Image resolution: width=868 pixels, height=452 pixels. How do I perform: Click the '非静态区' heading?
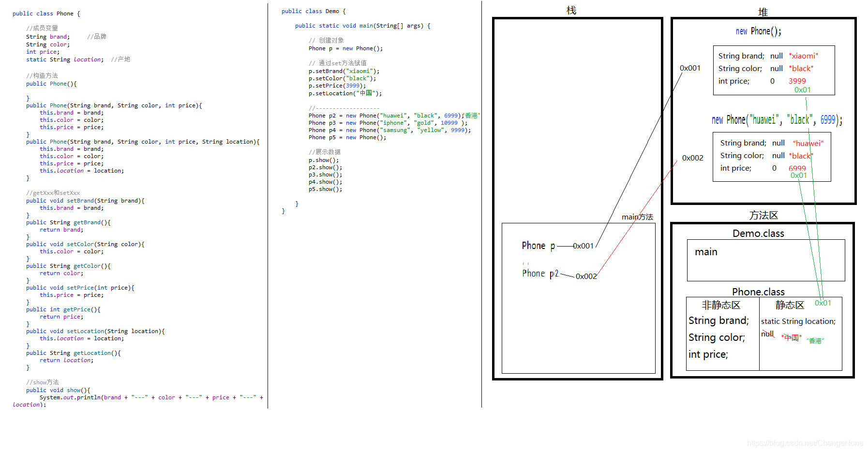click(721, 305)
